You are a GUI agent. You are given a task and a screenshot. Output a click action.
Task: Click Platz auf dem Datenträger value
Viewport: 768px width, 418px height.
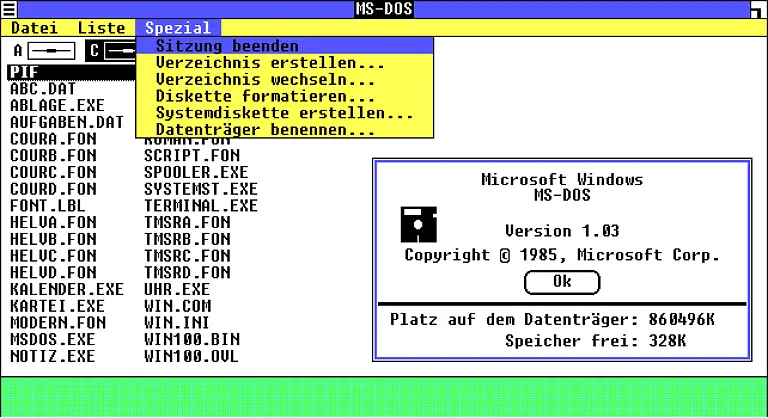pyautogui.click(x=681, y=320)
